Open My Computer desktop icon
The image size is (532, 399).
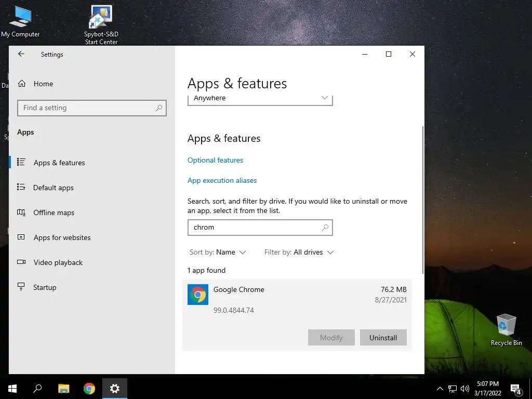click(20, 21)
